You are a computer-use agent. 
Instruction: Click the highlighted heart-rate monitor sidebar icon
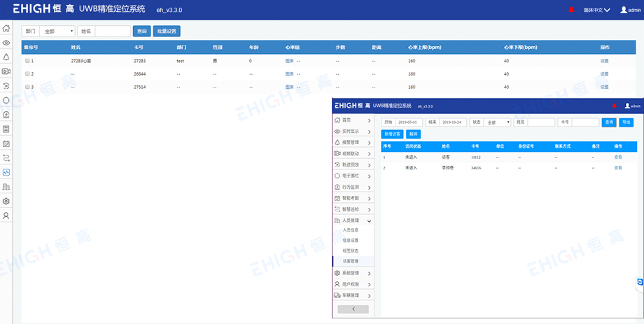[x=6, y=172]
